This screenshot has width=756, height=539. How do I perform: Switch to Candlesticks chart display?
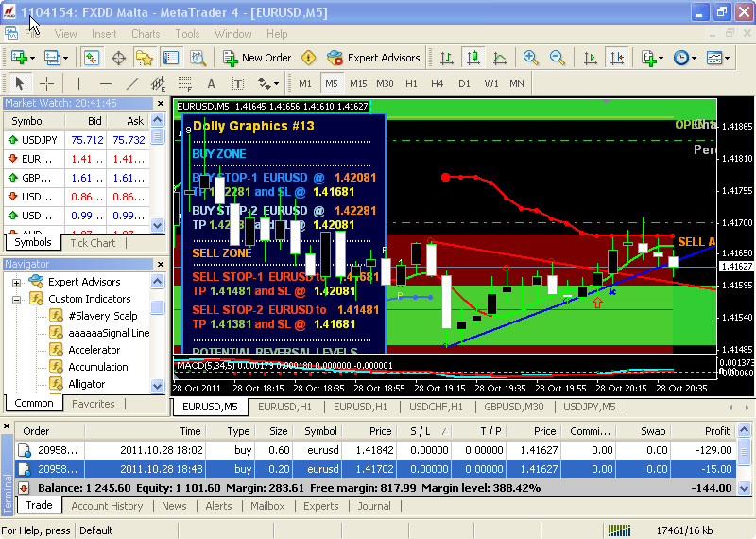[473, 58]
